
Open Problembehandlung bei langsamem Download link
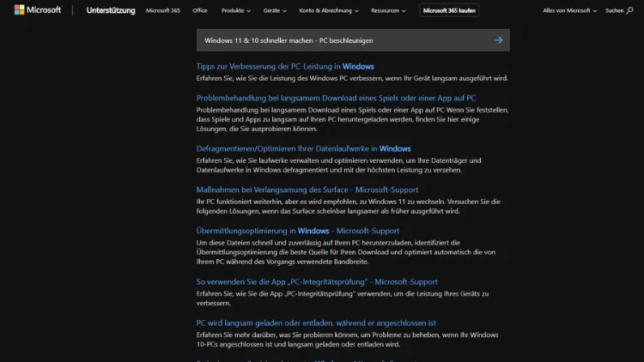point(336,98)
